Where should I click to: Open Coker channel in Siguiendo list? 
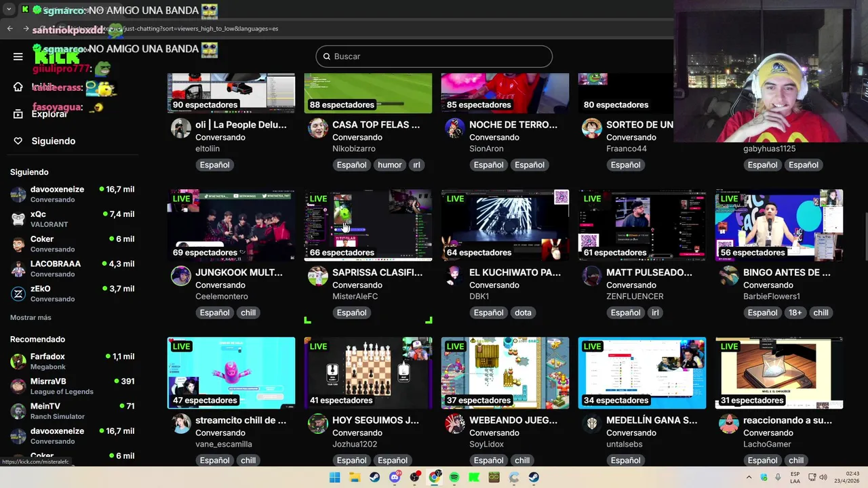point(72,244)
